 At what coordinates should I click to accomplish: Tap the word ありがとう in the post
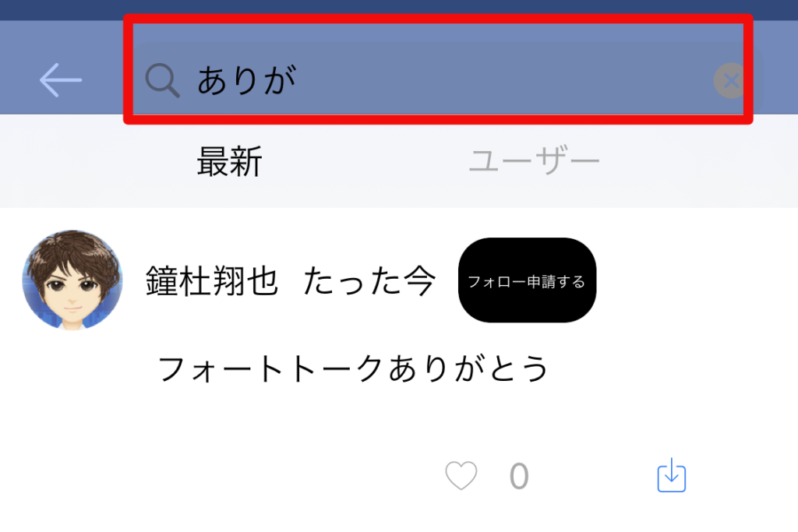tap(468, 368)
